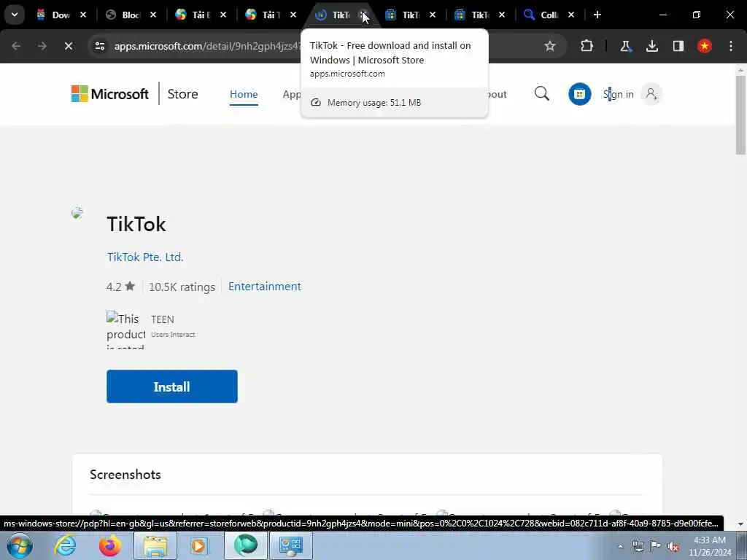Open the Microsoft Store search icon
The height and width of the screenshot is (560, 747).
pos(542,94)
